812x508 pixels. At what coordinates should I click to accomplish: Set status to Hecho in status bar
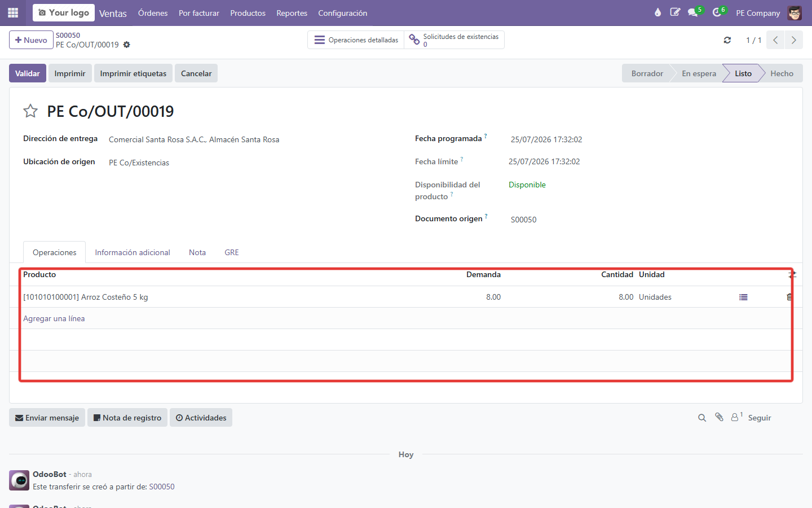(782, 73)
